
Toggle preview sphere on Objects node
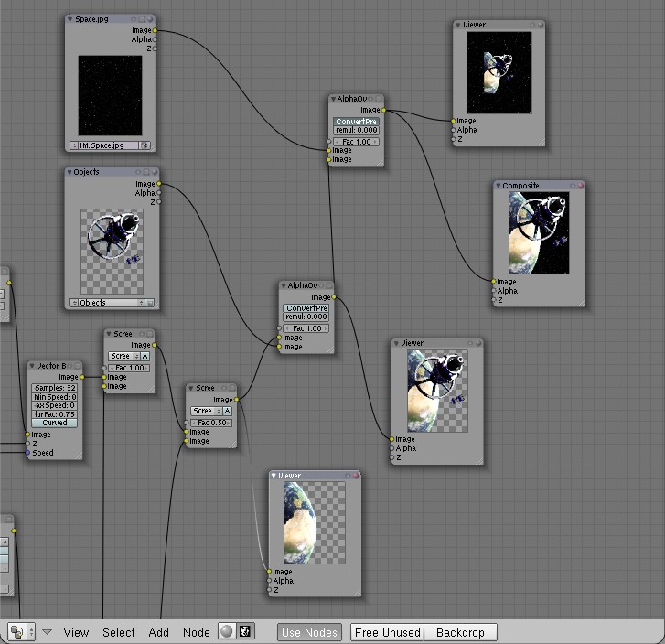[x=154, y=172]
